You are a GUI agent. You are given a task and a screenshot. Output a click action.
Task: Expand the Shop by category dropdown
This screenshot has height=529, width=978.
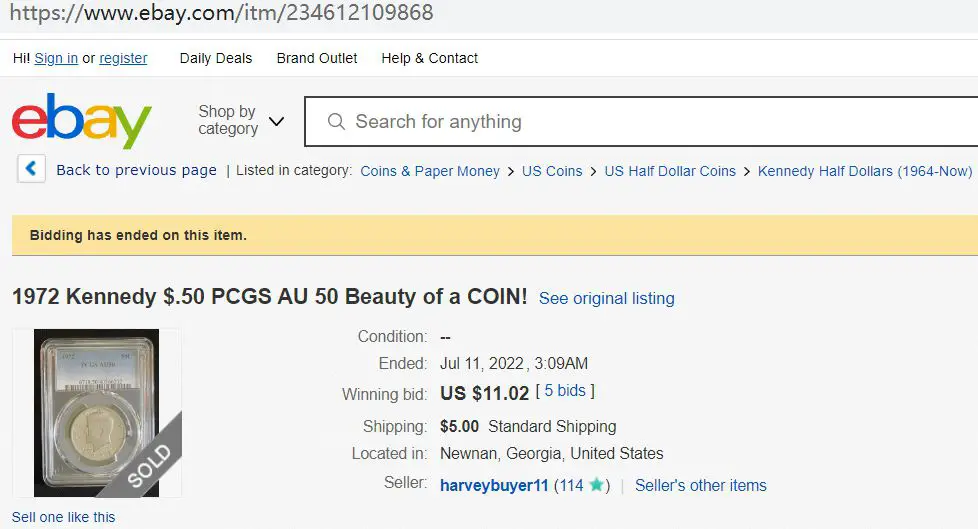[x=241, y=120]
